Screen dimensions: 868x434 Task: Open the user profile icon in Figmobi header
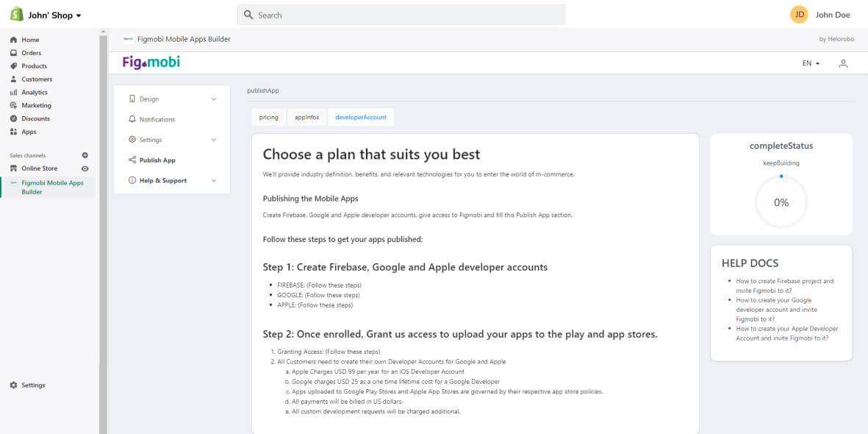[x=843, y=63]
